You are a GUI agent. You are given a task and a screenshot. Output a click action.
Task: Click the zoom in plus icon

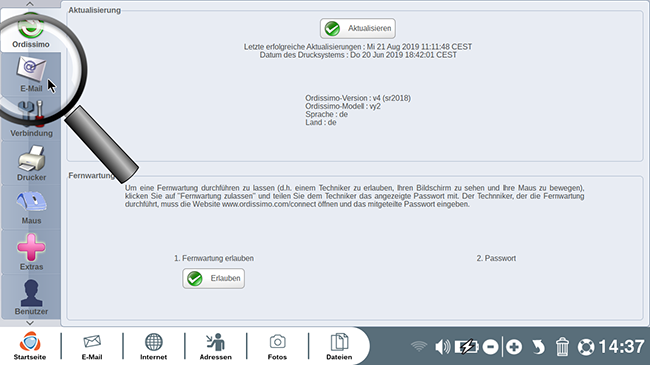514,346
